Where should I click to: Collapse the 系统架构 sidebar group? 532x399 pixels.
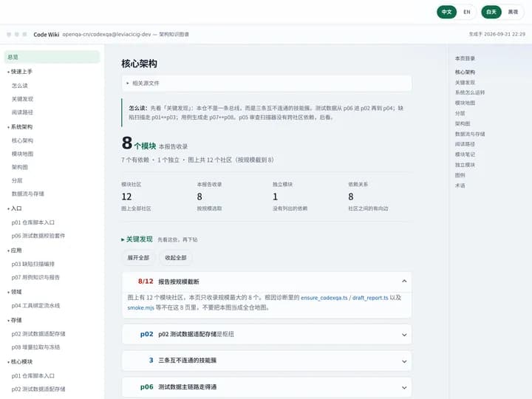20,127
